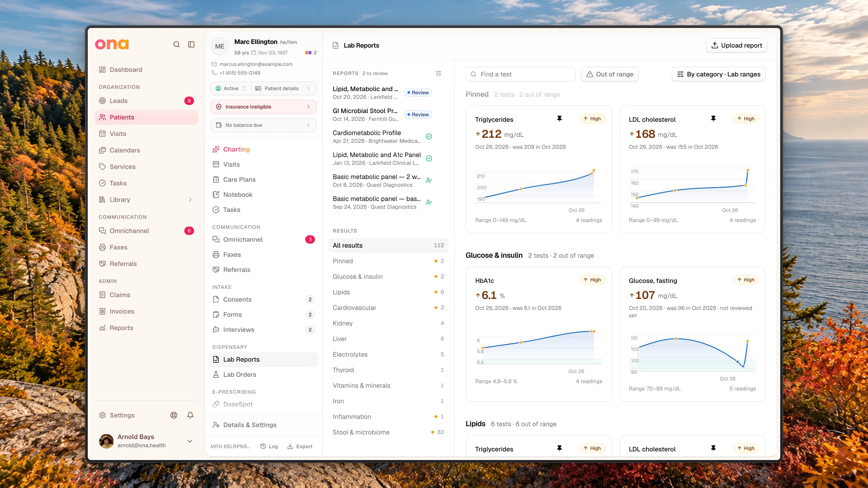Screen dimensions: 868x488
Task: Open By category Lab ranges options
Action: (718, 74)
